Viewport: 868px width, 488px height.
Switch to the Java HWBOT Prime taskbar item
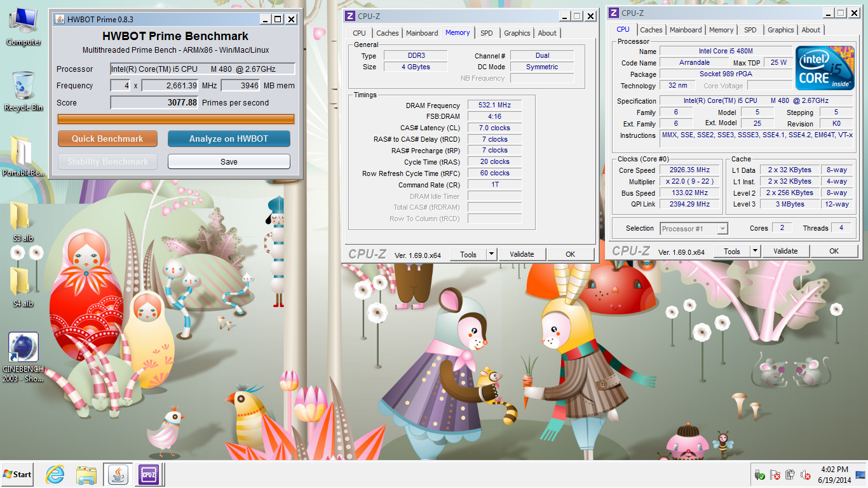(x=117, y=475)
